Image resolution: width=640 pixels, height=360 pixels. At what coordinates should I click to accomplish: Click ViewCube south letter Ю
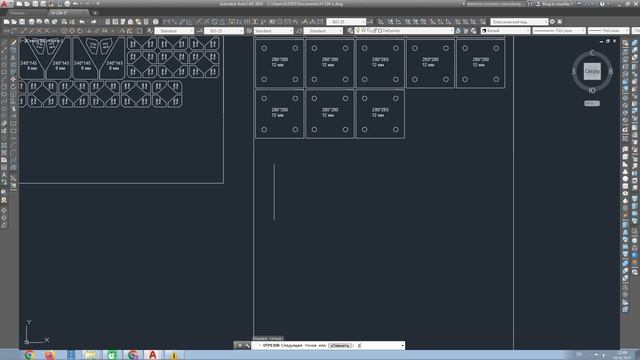point(592,90)
